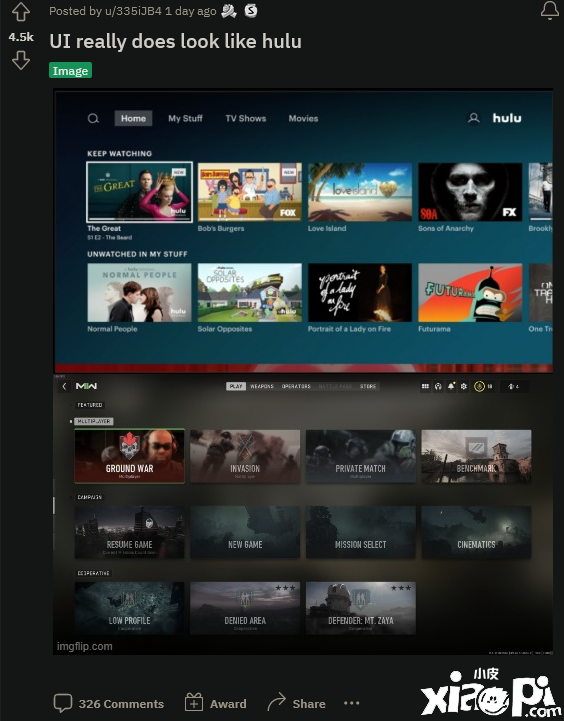This screenshot has height=721, width=564.
Task: Open the NEW GAME tile
Action: [245, 532]
